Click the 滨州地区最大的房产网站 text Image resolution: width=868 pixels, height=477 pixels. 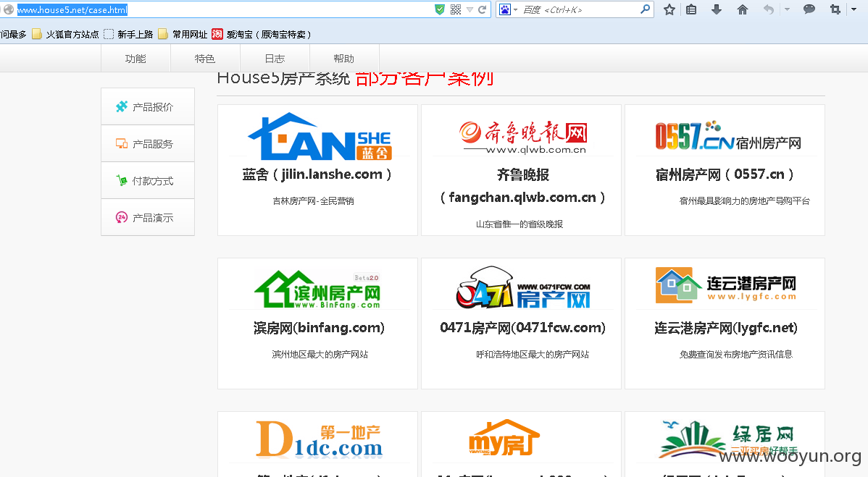320,354
